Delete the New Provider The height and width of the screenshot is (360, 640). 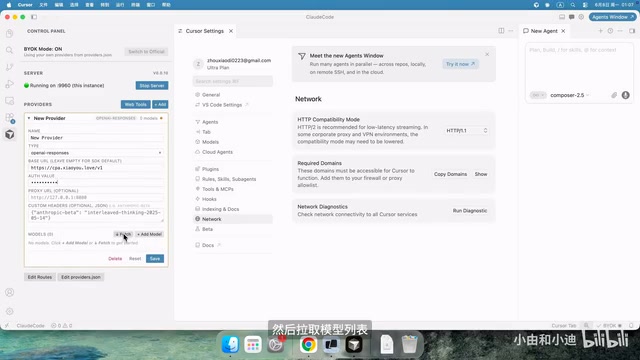coord(115,259)
